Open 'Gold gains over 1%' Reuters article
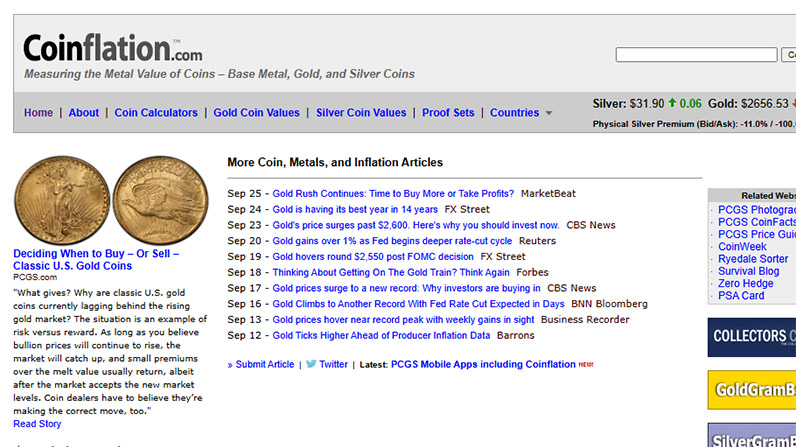The height and width of the screenshot is (447, 796). tap(392, 240)
